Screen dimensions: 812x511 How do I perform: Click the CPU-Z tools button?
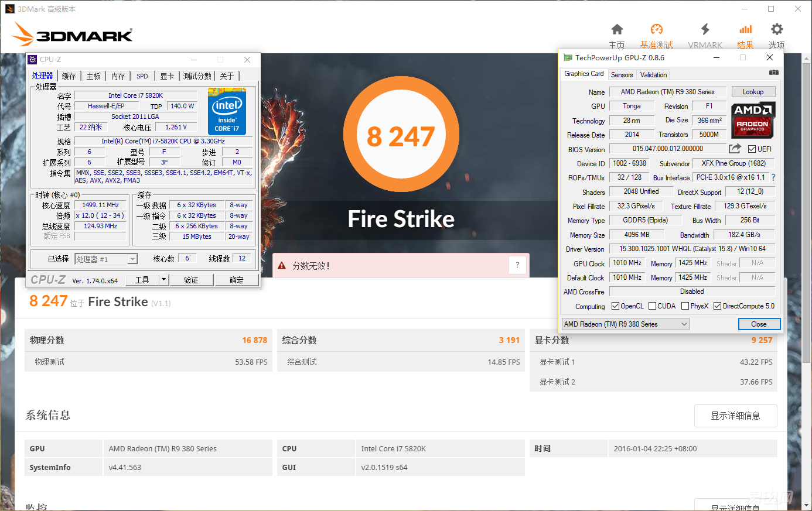(142, 280)
